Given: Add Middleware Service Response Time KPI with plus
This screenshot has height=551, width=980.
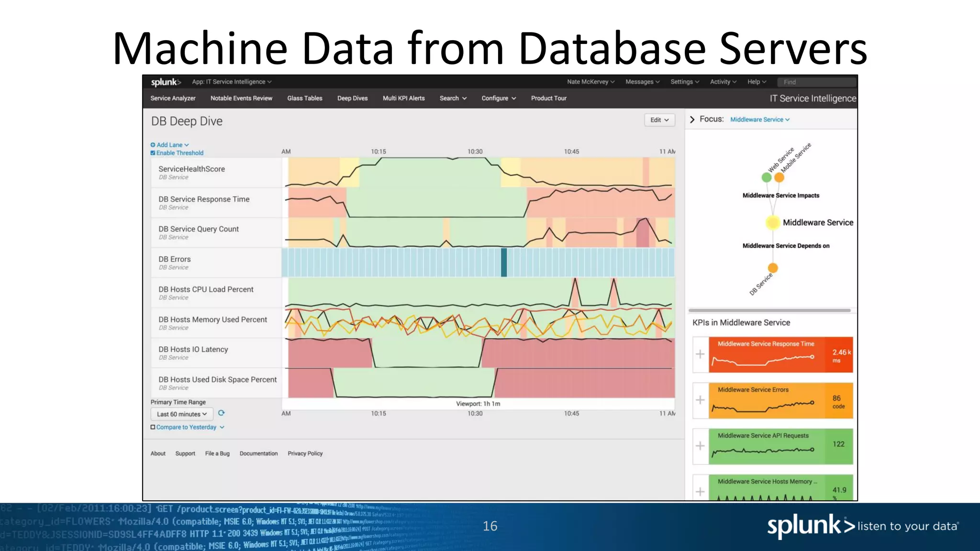Looking at the screenshot, I should (x=700, y=354).
